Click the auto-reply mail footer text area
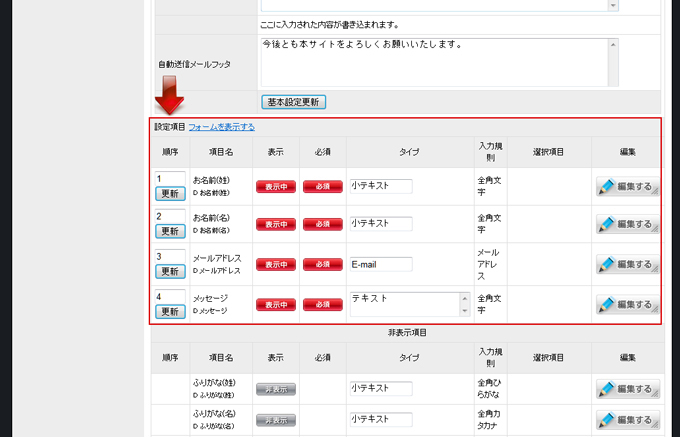 pos(433,62)
